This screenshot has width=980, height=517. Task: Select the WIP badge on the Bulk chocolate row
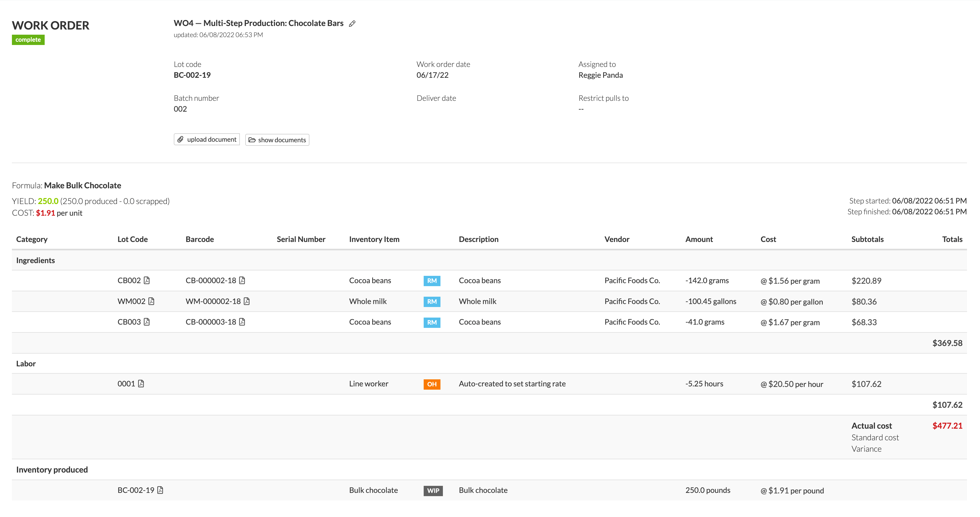click(x=433, y=491)
